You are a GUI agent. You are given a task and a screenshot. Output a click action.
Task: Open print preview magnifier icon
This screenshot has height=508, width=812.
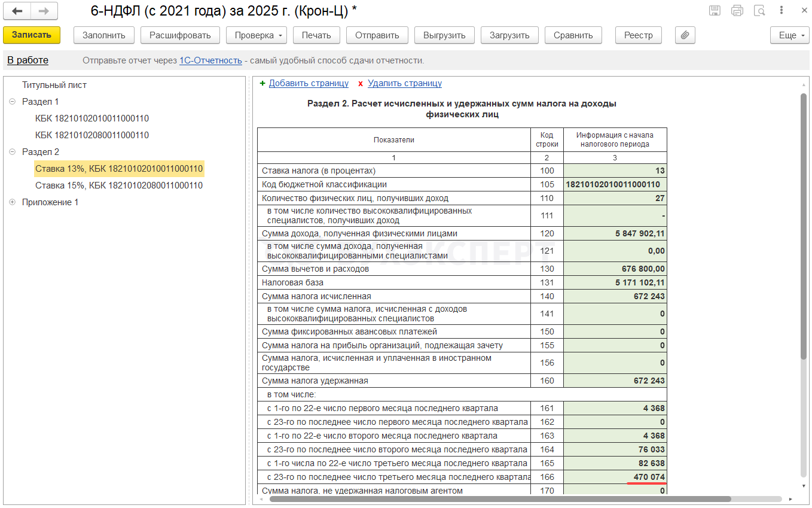point(759,11)
